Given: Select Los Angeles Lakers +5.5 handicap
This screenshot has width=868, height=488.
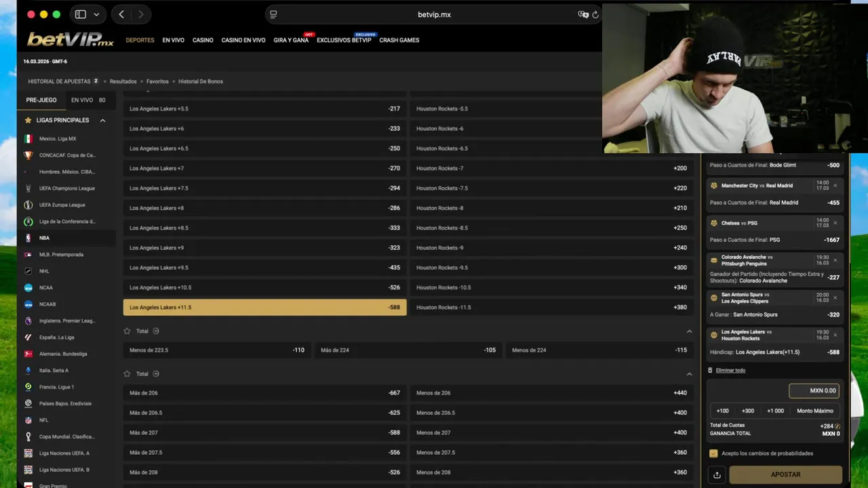Looking at the screenshot, I should tap(264, 108).
